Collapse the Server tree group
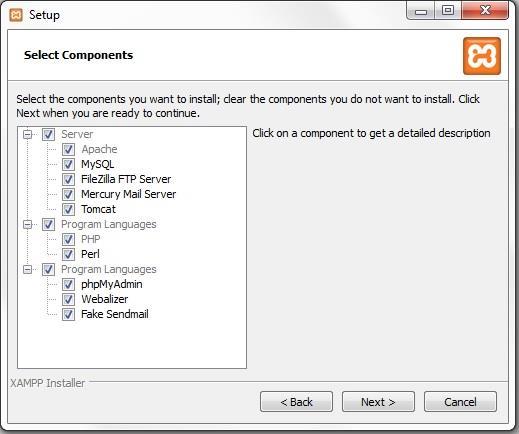The width and height of the screenshot is (519, 434). click(27, 134)
